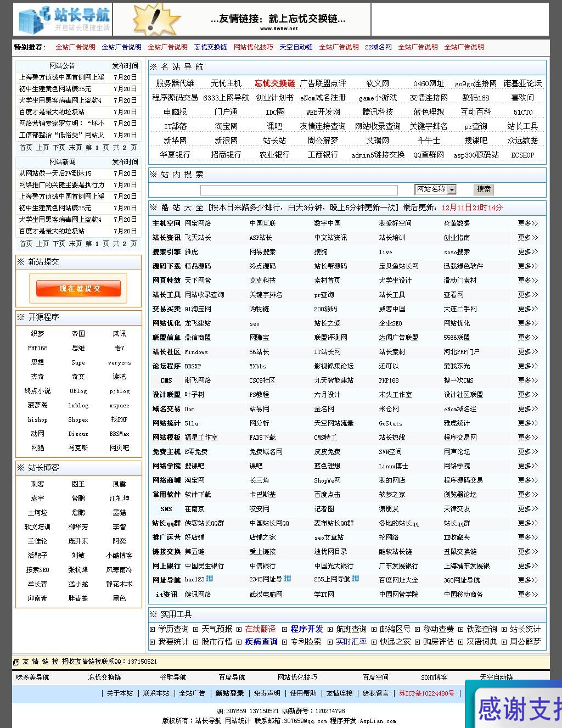Click the square bullet icon before 购房评估
The image size is (562, 728).
[x=417, y=642]
